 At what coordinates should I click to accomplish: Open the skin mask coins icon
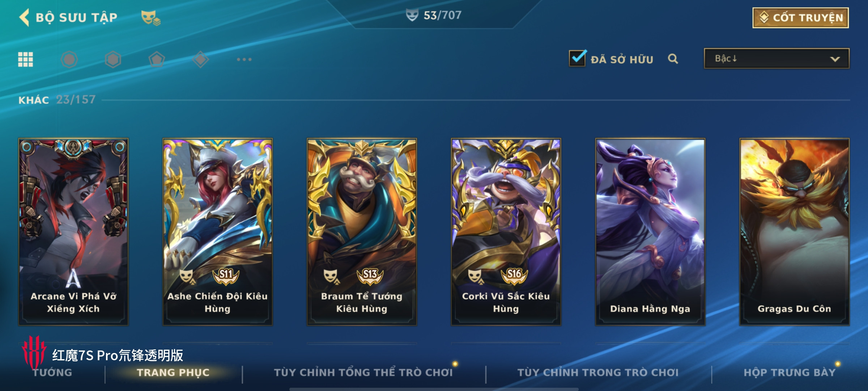coord(150,18)
